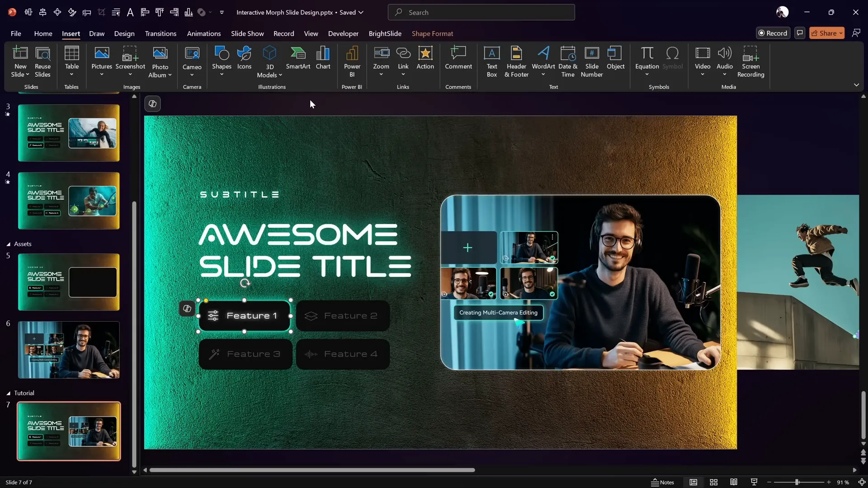
Task: Switch to the Shape Format tab
Action: (x=432, y=33)
